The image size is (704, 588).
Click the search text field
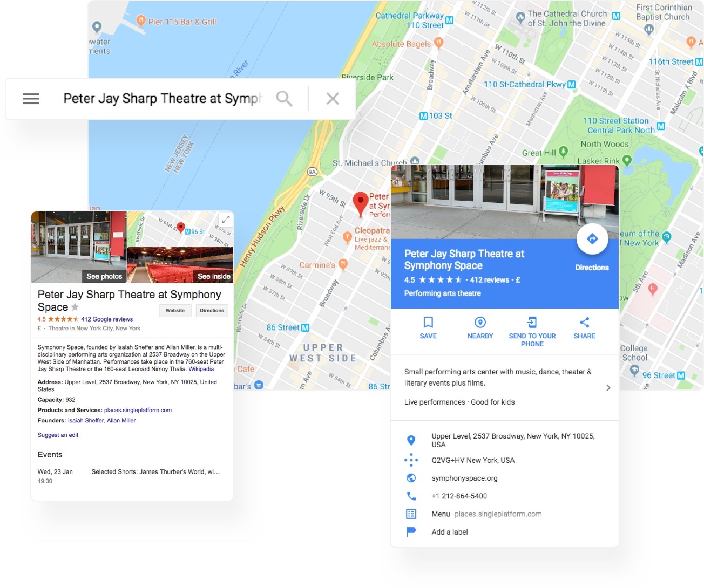[162, 99]
